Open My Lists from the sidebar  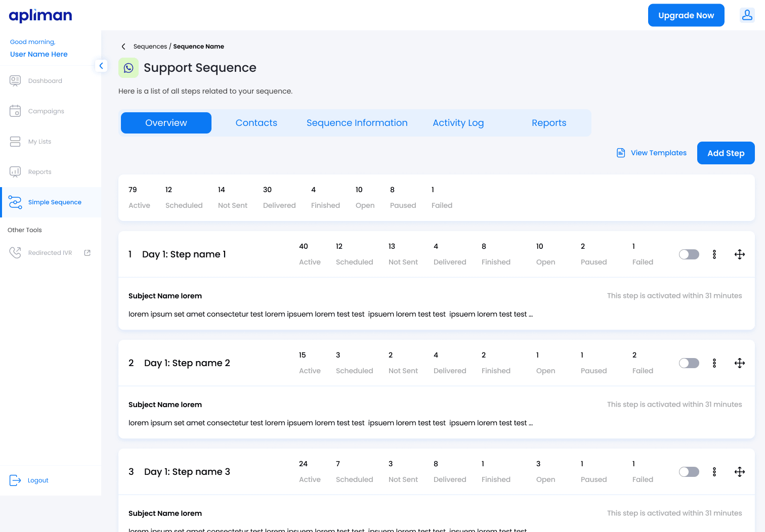pyautogui.click(x=51, y=142)
